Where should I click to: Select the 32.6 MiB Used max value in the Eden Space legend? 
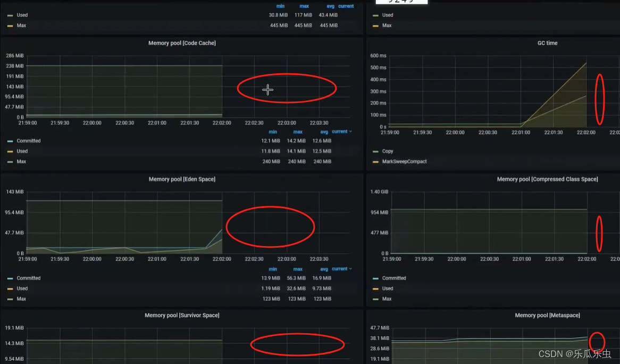[296, 288]
